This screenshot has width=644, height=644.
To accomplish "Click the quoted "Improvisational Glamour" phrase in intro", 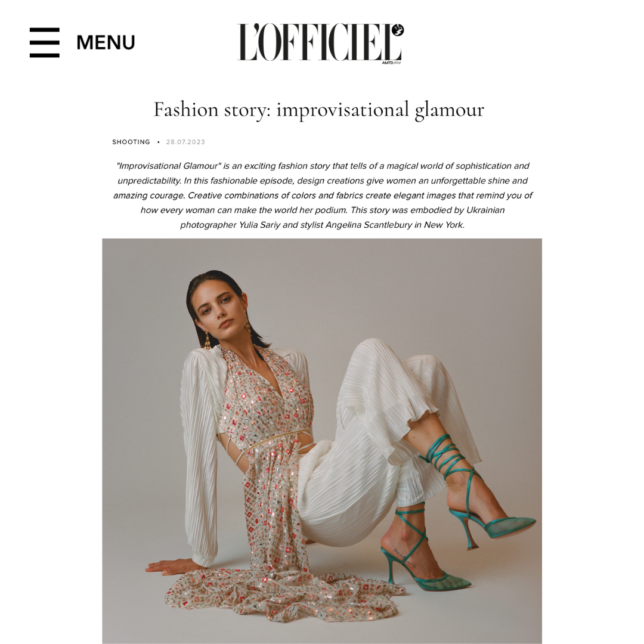I will point(169,166).
